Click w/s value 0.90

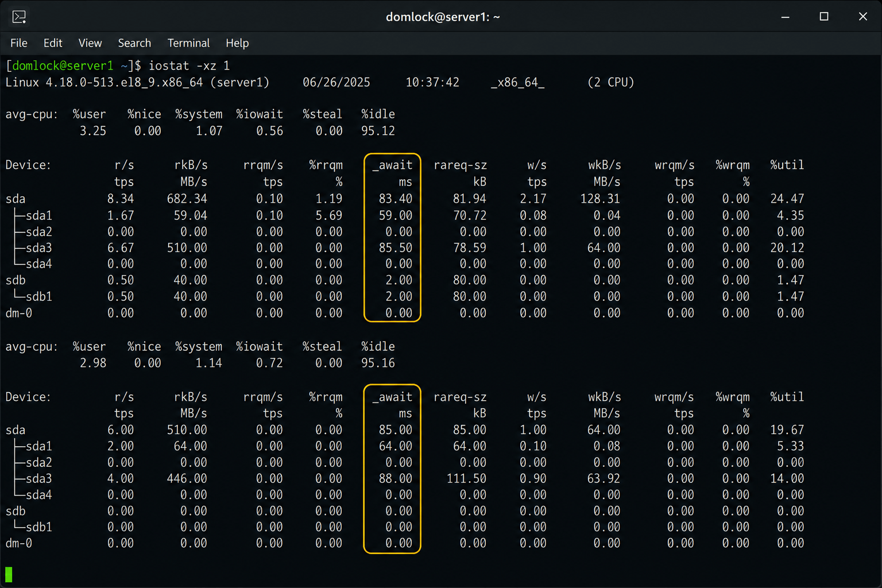pyautogui.click(x=533, y=478)
